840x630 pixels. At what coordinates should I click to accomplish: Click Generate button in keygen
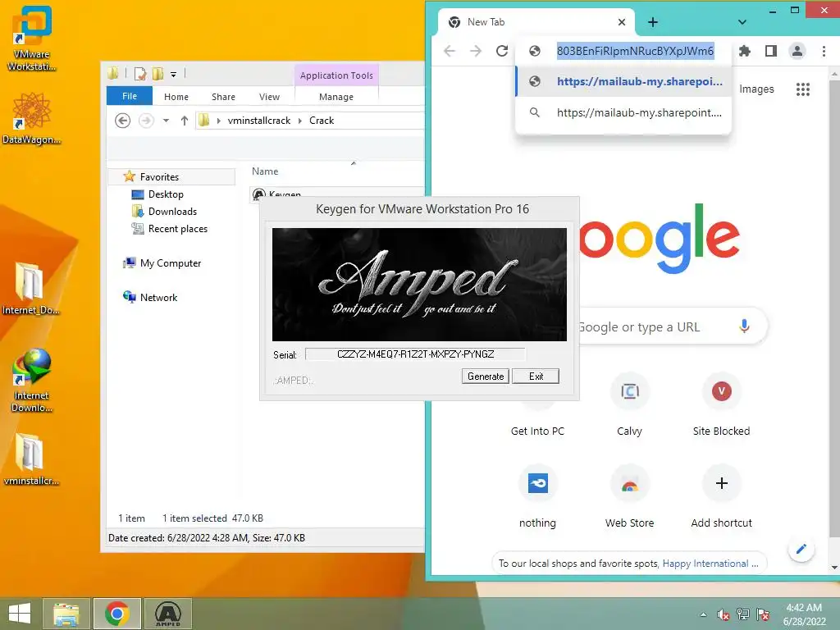coord(486,376)
